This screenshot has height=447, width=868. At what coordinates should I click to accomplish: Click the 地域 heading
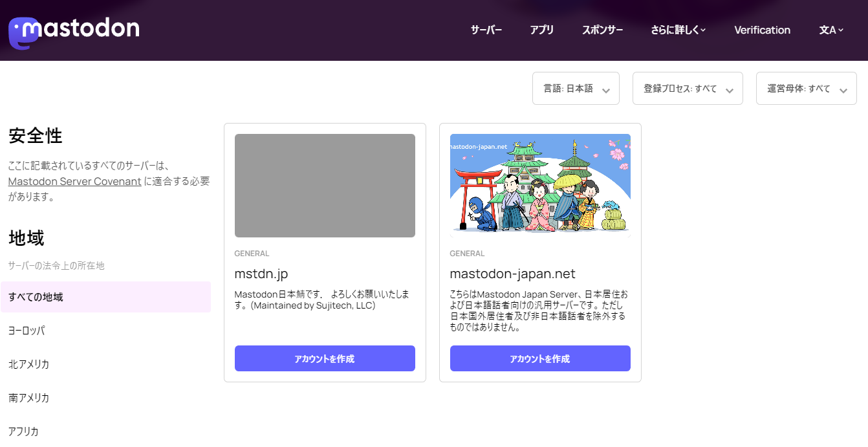pyautogui.click(x=27, y=238)
